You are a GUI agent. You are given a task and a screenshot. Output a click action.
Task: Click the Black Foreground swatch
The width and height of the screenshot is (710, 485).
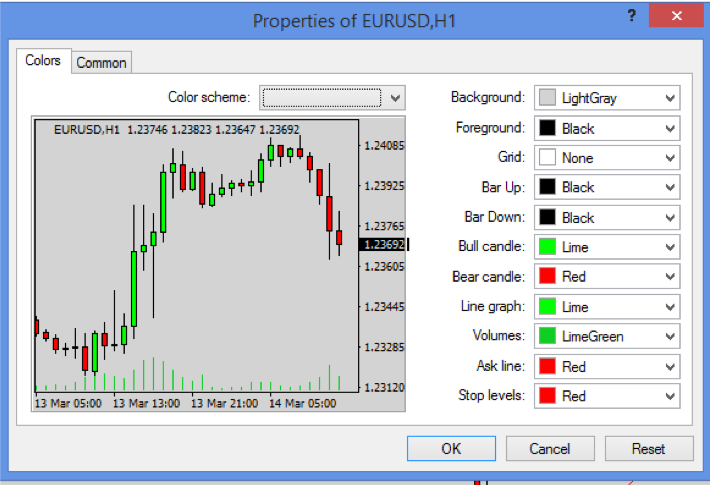pyautogui.click(x=547, y=128)
